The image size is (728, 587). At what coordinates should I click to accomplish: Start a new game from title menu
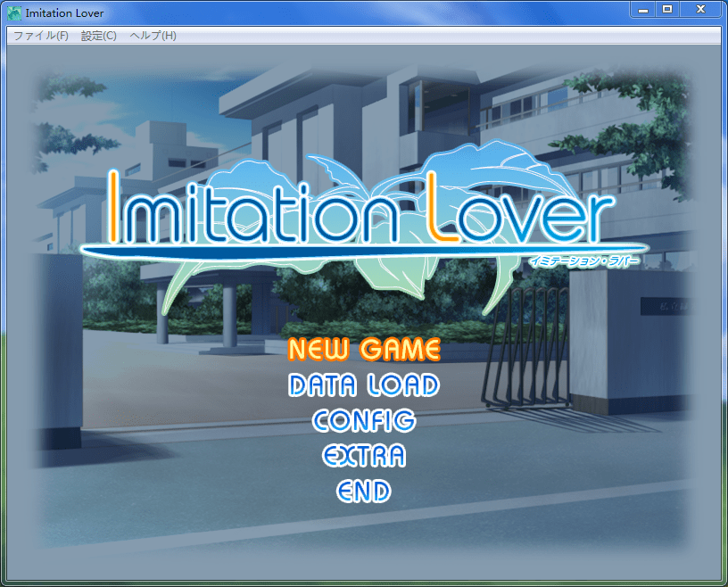tap(364, 349)
